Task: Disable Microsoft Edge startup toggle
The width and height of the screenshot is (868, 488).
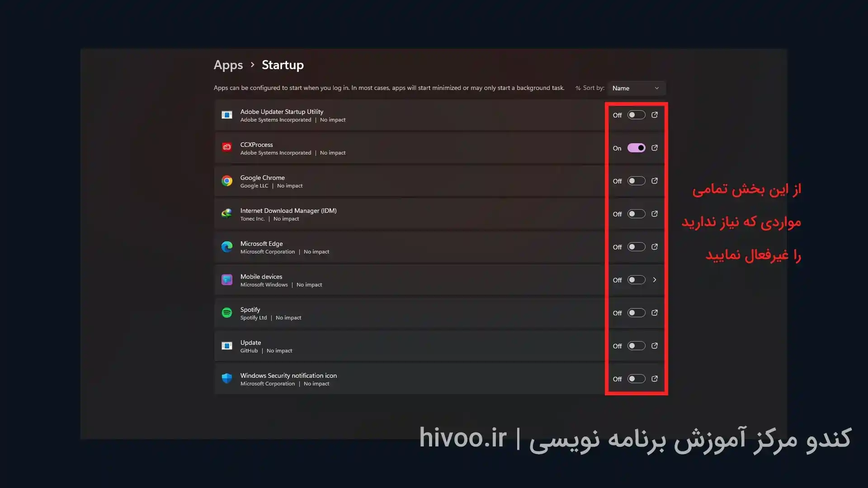Action: coord(636,247)
